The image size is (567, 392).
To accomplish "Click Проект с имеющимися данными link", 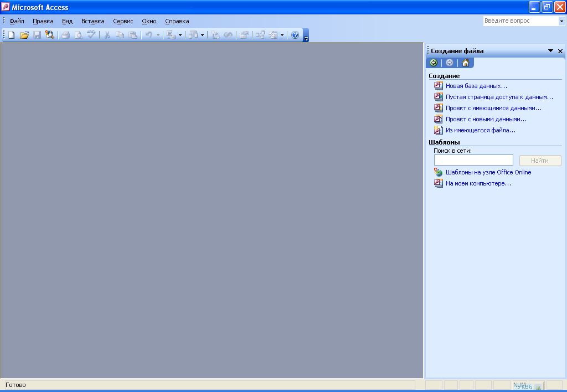I will coord(493,108).
